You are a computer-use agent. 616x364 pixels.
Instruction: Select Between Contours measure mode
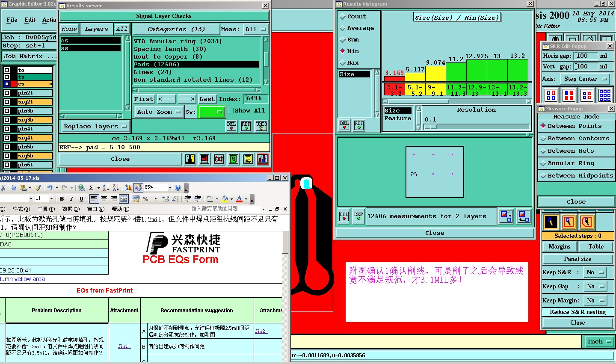click(x=575, y=138)
